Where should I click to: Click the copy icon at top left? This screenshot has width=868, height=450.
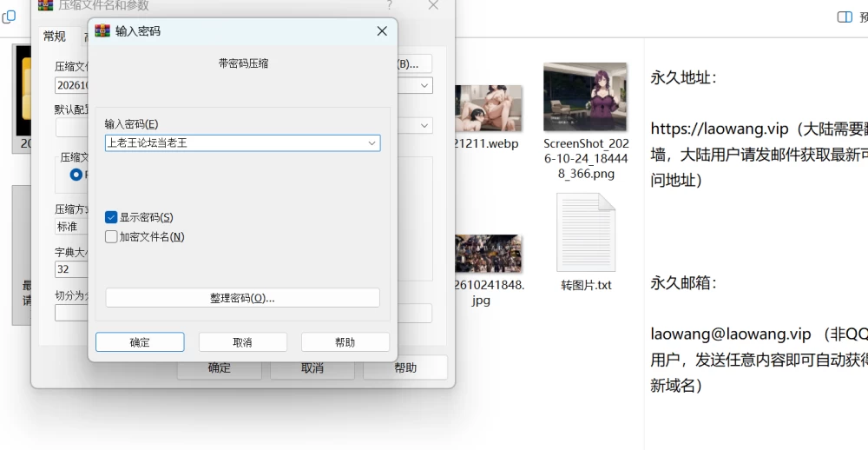9,17
